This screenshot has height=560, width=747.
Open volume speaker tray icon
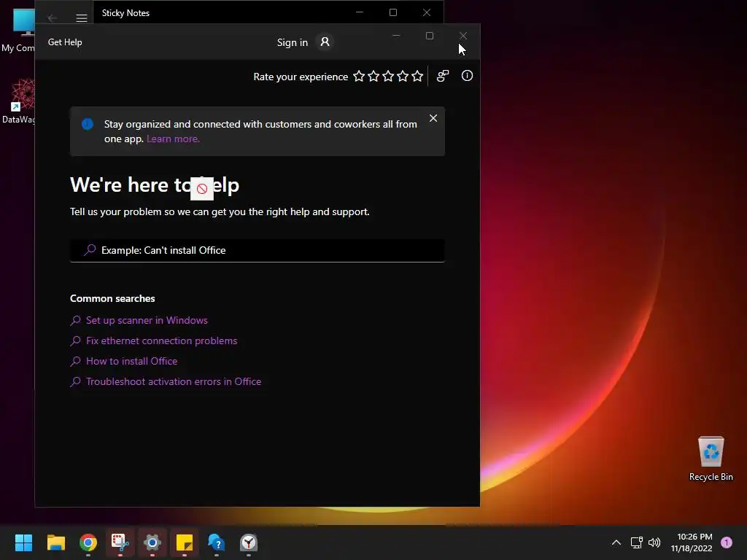click(x=654, y=542)
